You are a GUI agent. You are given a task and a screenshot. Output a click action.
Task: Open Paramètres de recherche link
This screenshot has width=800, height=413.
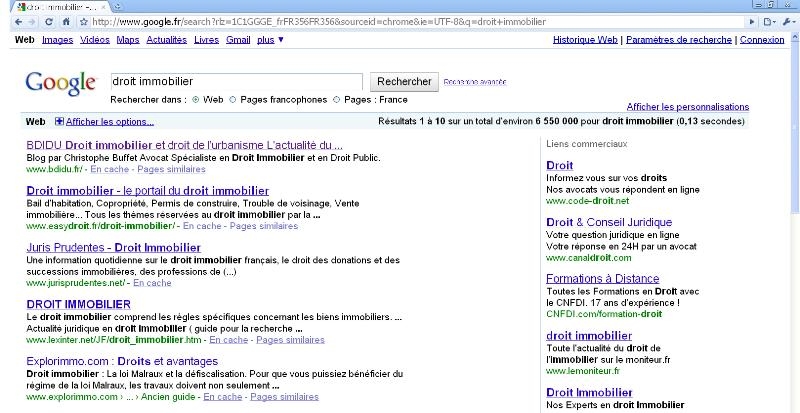[x=679, y=40]
